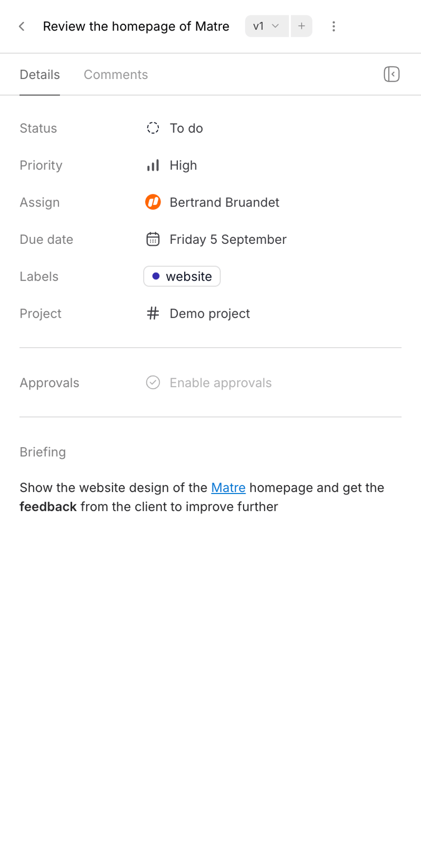Collapse the panel using the sidebar icon
Screen dimensions: 421x868
tap(392, 74)
